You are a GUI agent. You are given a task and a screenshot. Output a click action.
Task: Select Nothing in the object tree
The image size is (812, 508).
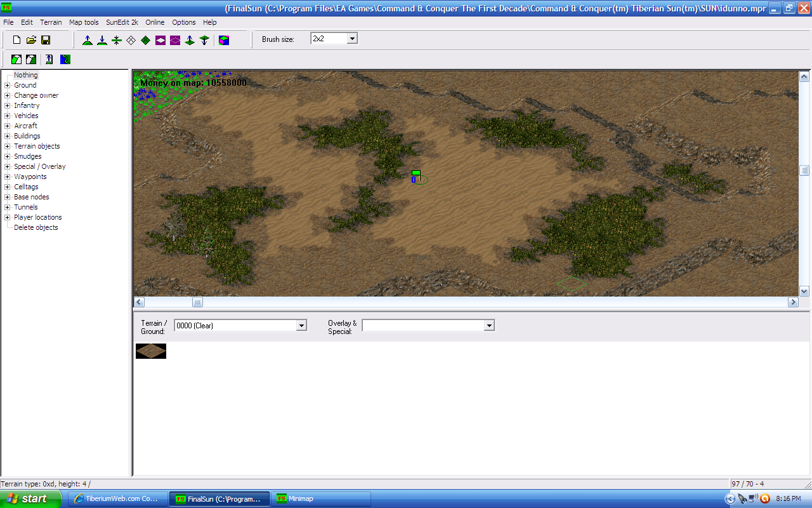click(x=26, y=75)
